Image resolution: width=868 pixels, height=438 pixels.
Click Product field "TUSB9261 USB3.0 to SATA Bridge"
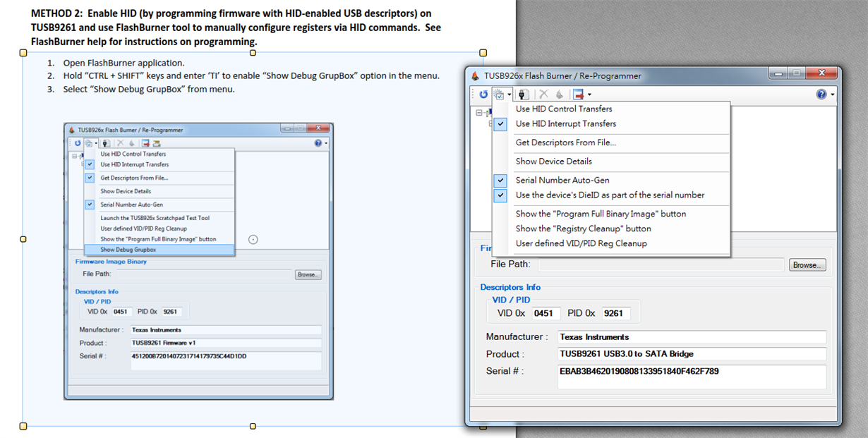click(692, 354)
